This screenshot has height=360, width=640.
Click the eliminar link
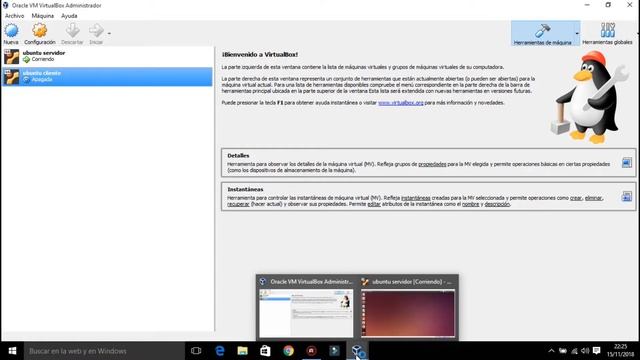pyautogui.click(x=593, y=198)
